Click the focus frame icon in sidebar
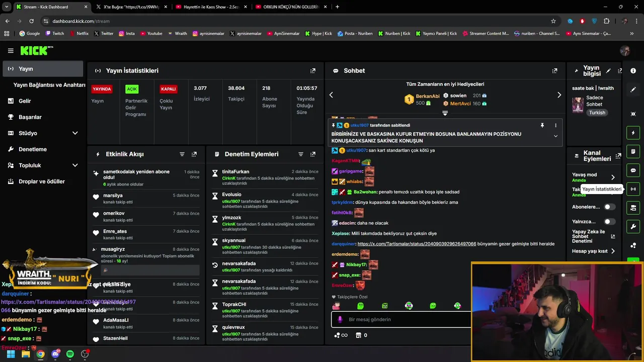This screenshot has width=644, height=362. [x=633, y=114]
